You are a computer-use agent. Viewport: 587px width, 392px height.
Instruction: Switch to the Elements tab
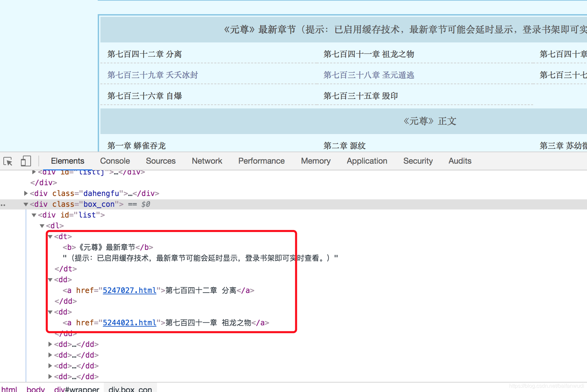(x=67, y=161)
